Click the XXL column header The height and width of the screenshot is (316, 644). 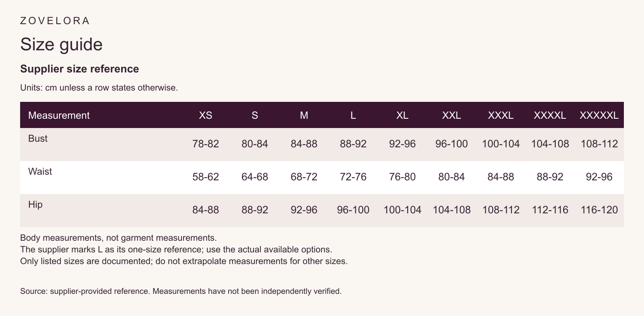452,116
